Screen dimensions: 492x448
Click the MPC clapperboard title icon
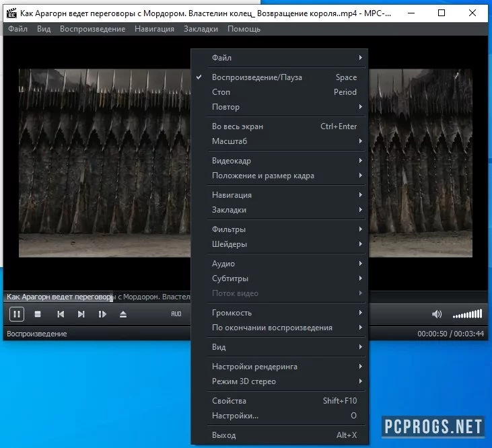coord(11,13)
